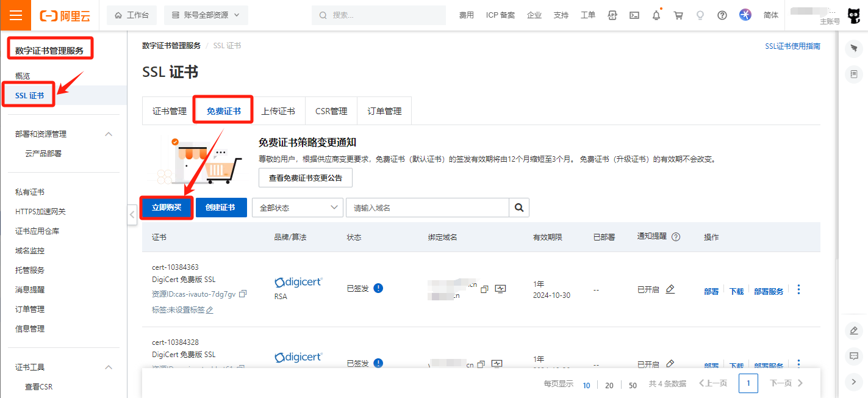Viewport: 868px width, 398px height.
Task: Collapse the 证书工具 sidebar section
Action: (x=109, y=367)
